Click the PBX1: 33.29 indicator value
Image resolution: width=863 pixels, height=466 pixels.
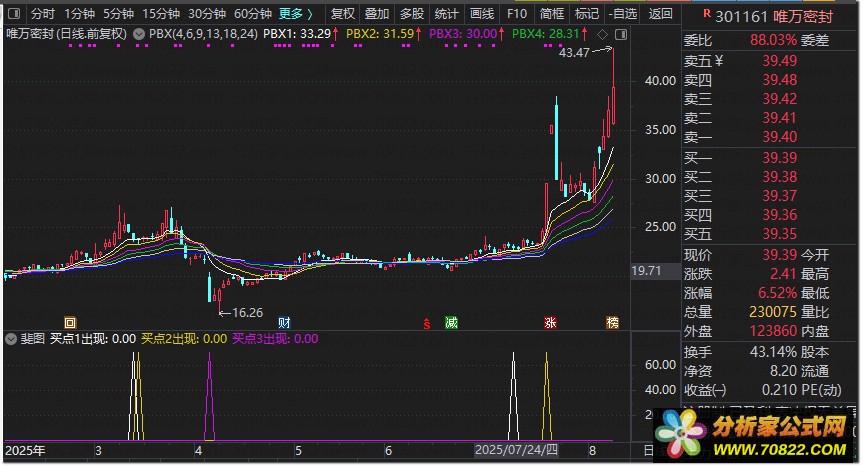tap(297, 34)
